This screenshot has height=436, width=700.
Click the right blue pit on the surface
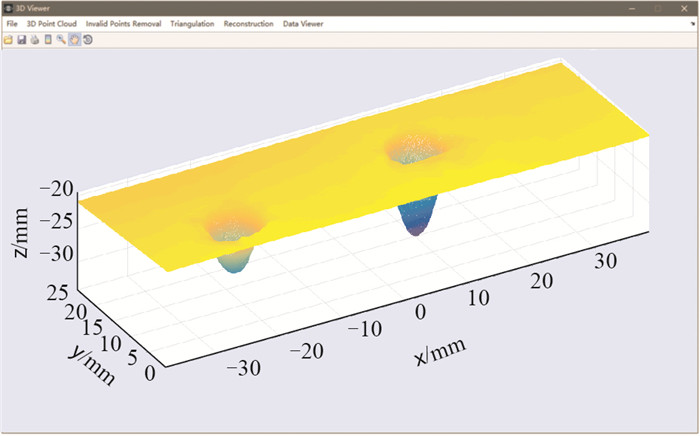point(417,215)
